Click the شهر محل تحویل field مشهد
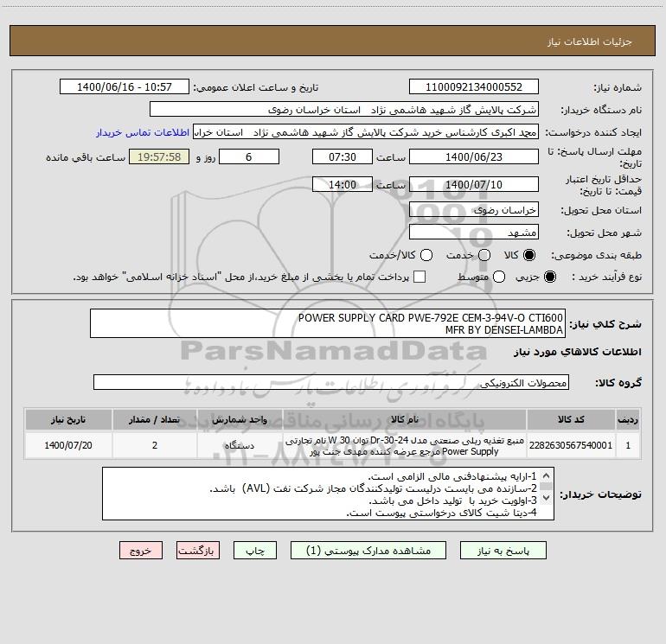666x644 pixels. click(x=474, y=233)
